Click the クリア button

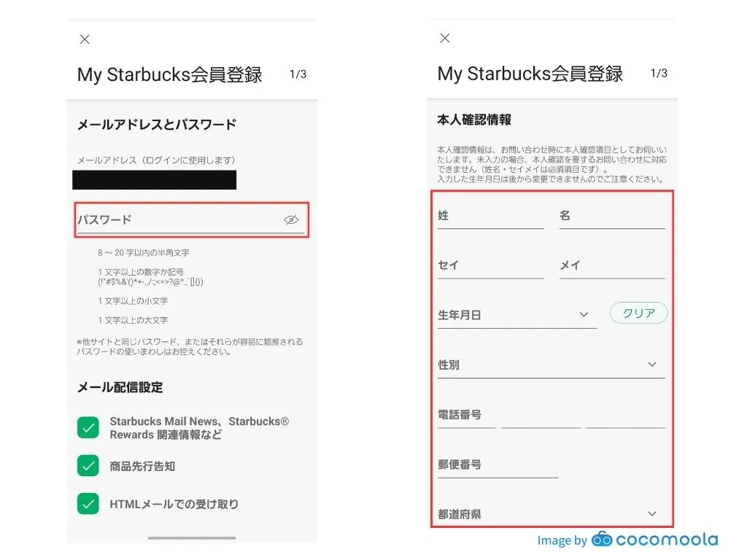coord(639,314)
